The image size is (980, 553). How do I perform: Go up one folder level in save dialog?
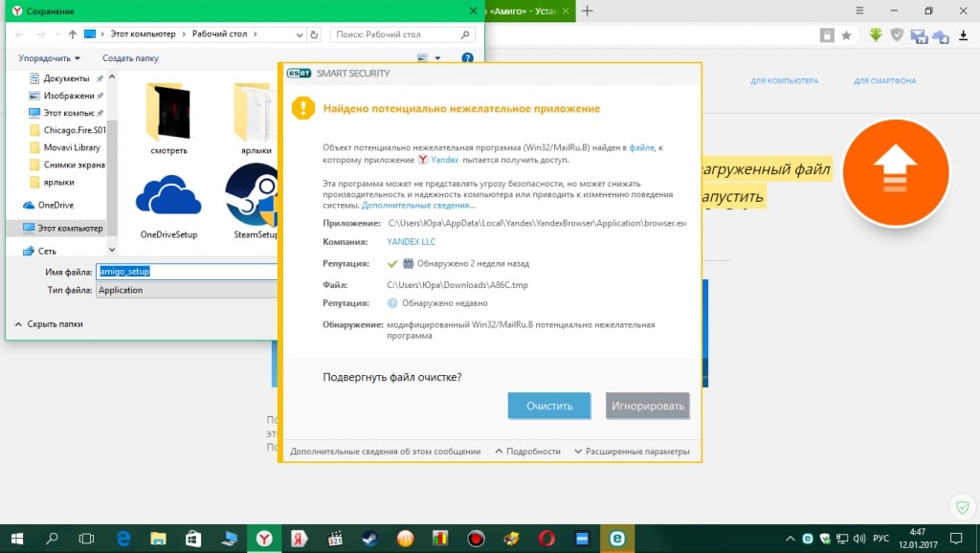click(73, 34)
